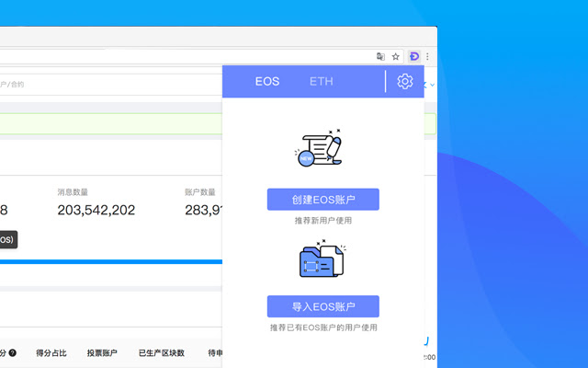Click the blue progress bar
588x368 pixels.
point(111,261)
